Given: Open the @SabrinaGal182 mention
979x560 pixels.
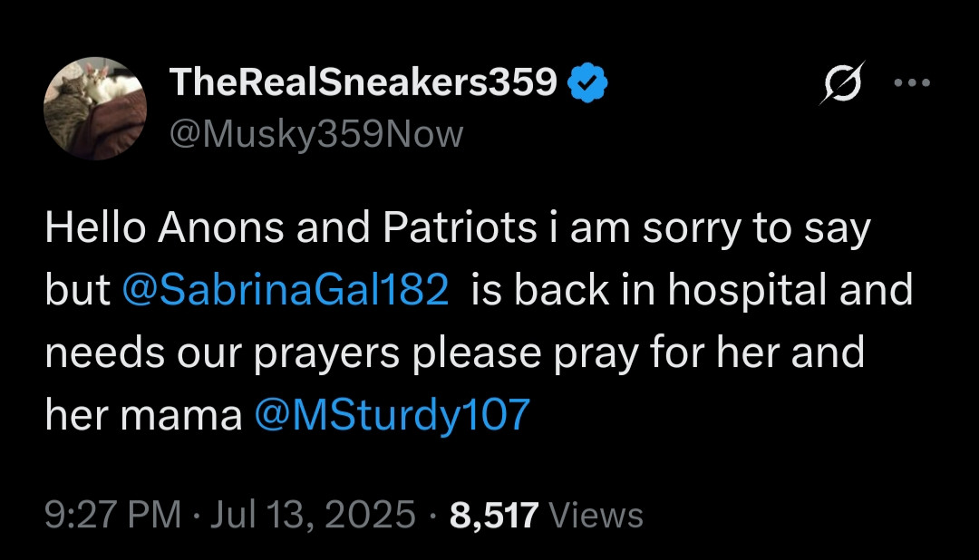Looking at the screenshot, I should (x=285, y=290).
